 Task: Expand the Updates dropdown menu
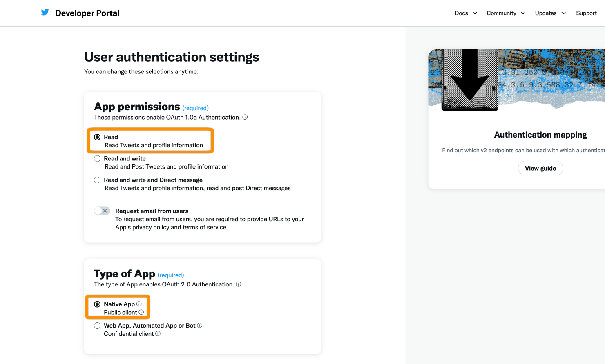550,13
